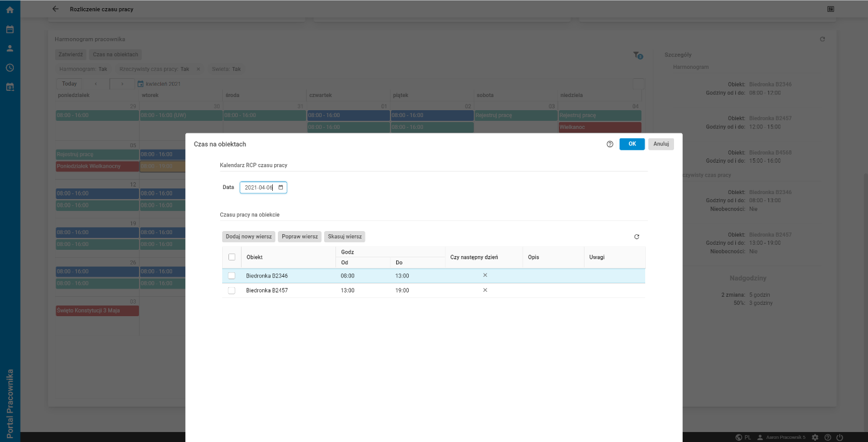868x442 pixels.
Task: Click the PL language label
Action: (748, 437)
